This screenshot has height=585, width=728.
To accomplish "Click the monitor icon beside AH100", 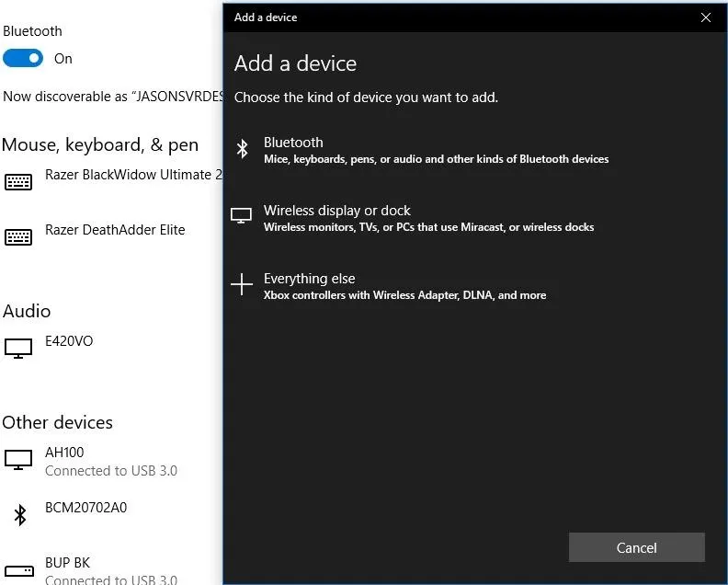I will (x=18, y=460).
